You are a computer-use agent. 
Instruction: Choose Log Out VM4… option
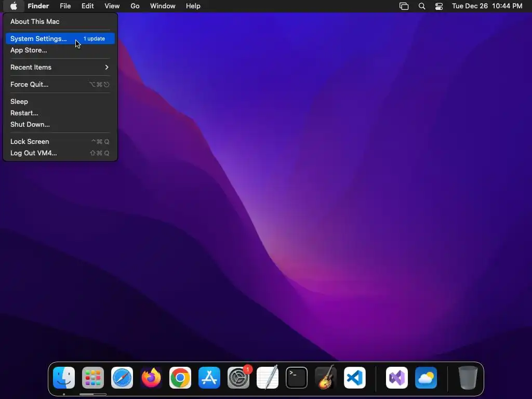pos(60,153)
